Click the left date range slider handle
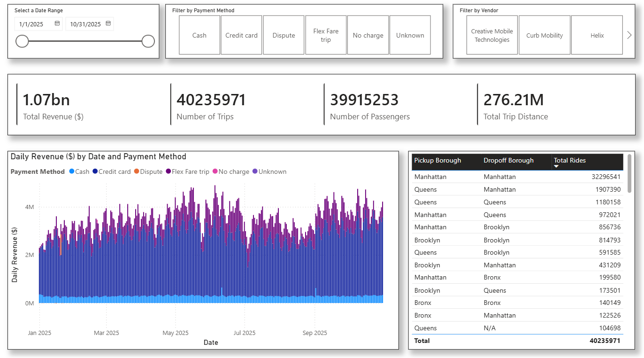 point(23,41)
